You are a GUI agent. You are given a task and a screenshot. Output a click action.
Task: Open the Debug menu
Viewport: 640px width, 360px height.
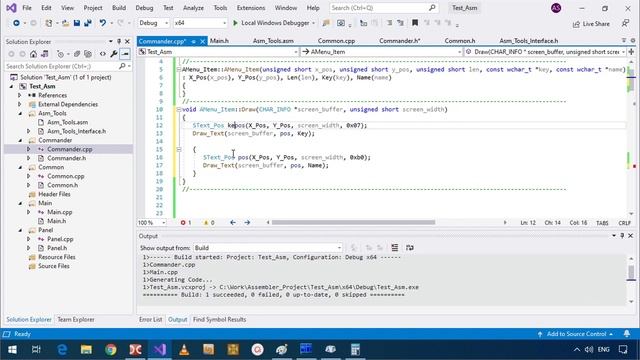click(x=144, y=8)
